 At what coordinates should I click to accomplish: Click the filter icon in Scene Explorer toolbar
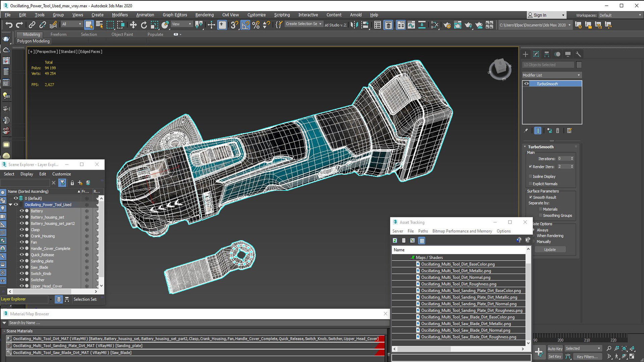[x=62, y=183]
